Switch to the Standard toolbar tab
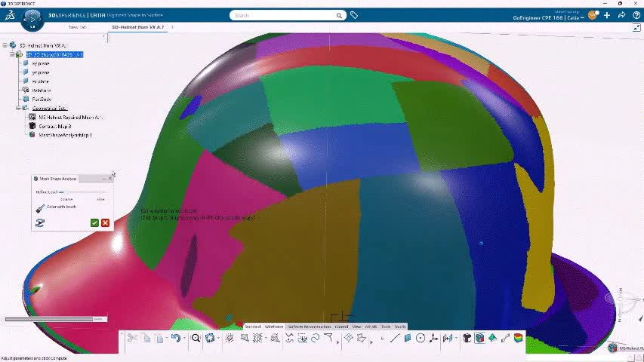644x362 pixels. pyautogui.click(x=253, y=327)
